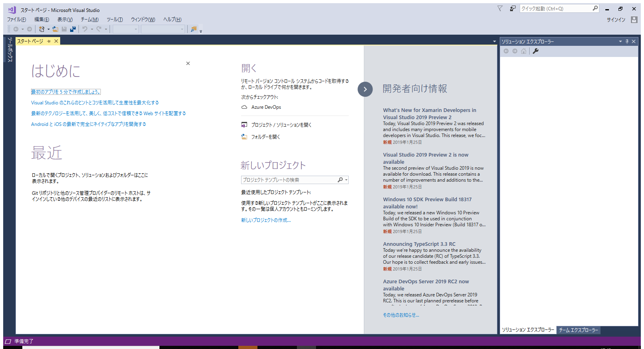This screenshot has width=644, height=349.
Task: Open the project template search options dropdown
Action: point(346,180)
